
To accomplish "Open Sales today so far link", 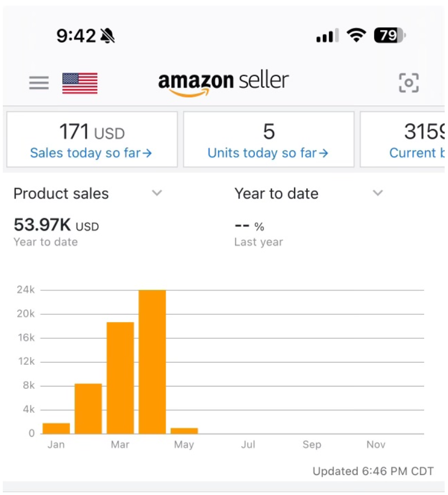I will point(91,153).
